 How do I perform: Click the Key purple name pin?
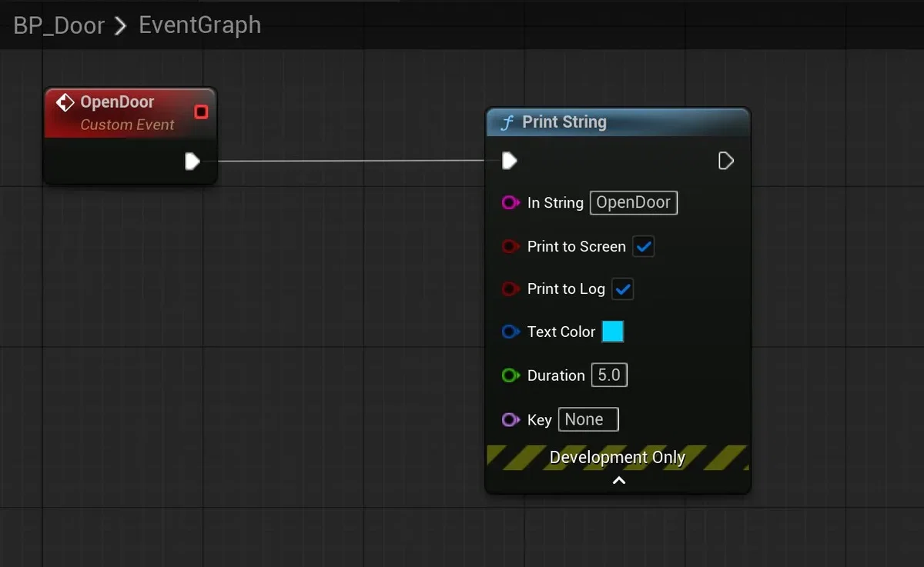pyautogui.click(x=511, y=419)
